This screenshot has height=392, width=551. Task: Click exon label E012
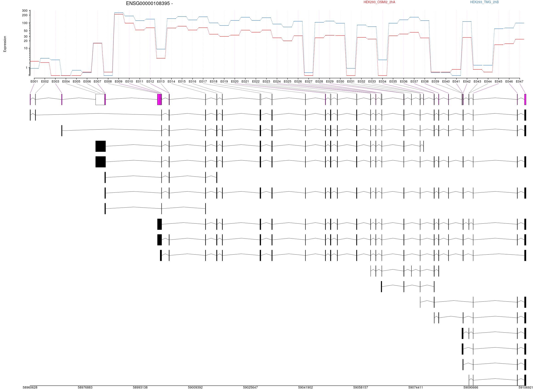(x=150, y=82)
